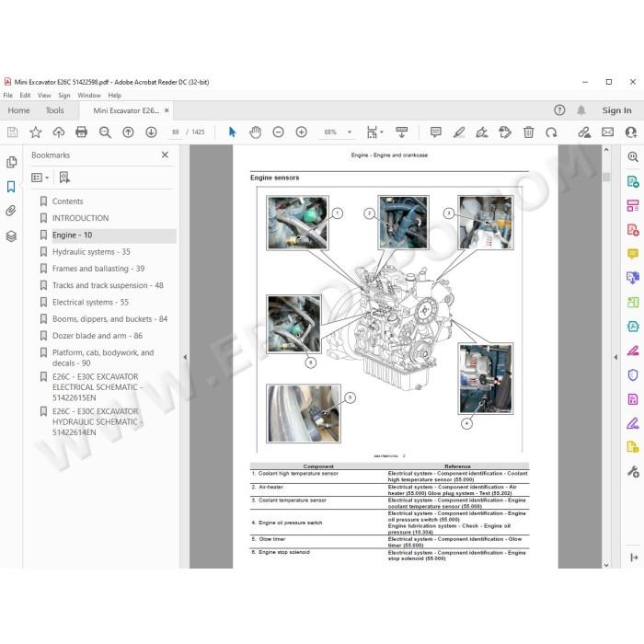Open the bookmarks options dropdown

[40, 178]
